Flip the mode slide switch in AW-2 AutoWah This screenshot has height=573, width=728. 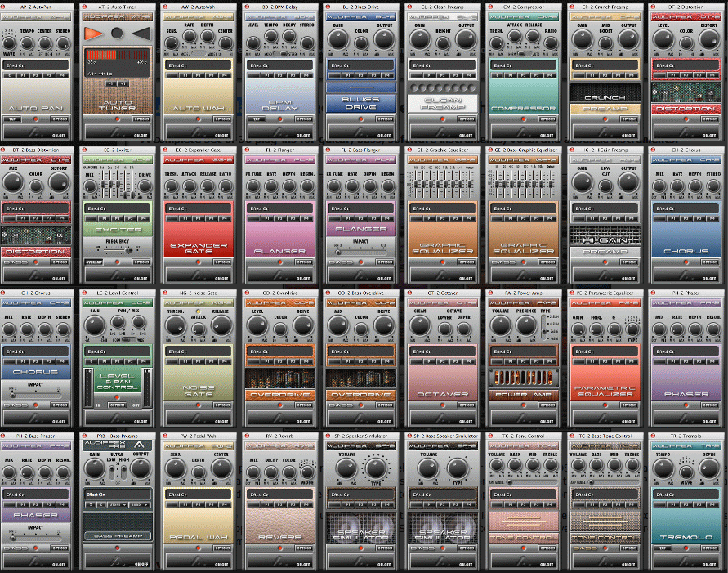[x=199, y=54]
